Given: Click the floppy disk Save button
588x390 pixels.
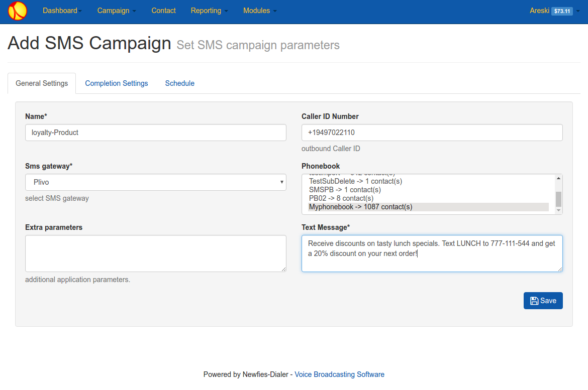Looking at the screenshot, I should click(x=543, y=301).
